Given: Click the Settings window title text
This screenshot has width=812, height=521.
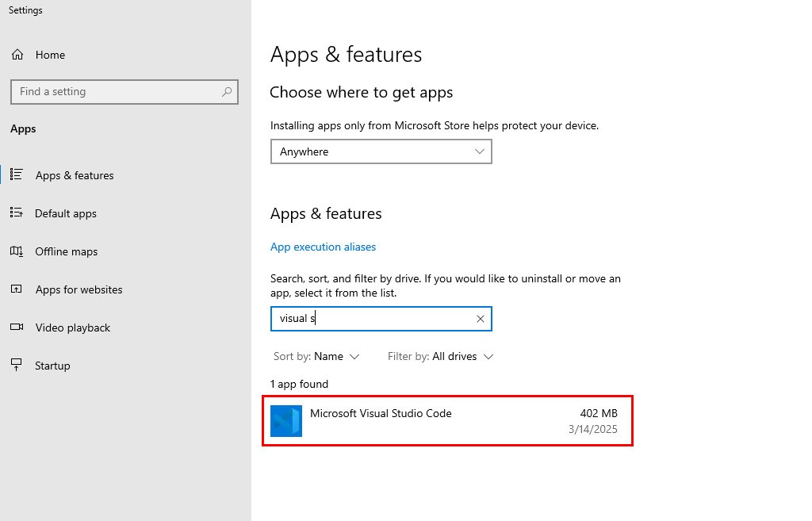Looking at the screenshot, I should click(x=25, y=10).
